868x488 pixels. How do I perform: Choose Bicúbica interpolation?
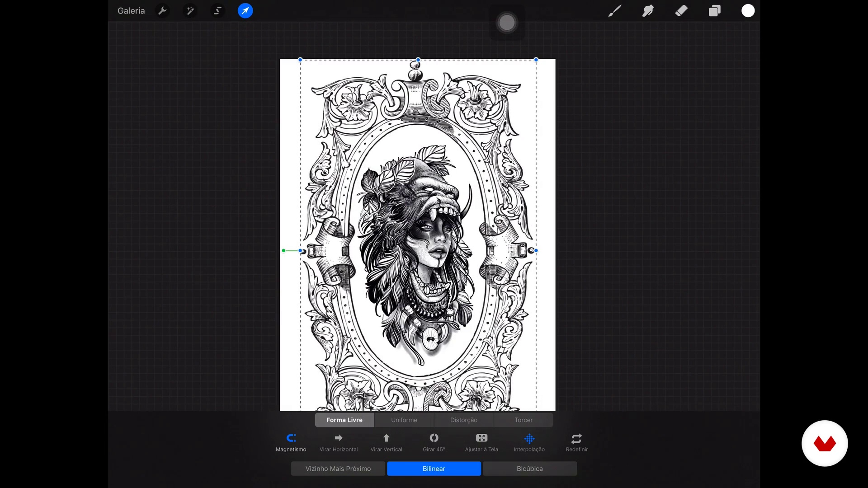530,469
